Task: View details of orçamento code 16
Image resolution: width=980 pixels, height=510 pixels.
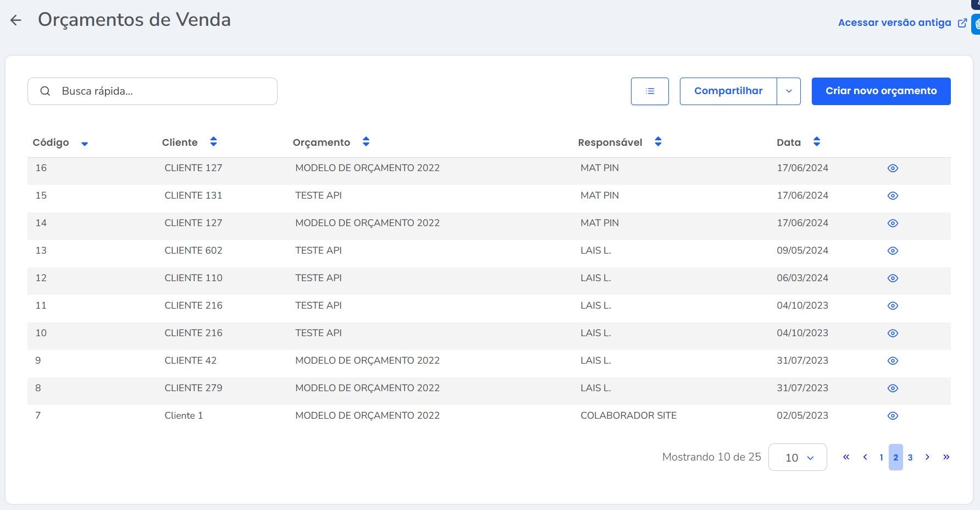Action: pos(893,168)
